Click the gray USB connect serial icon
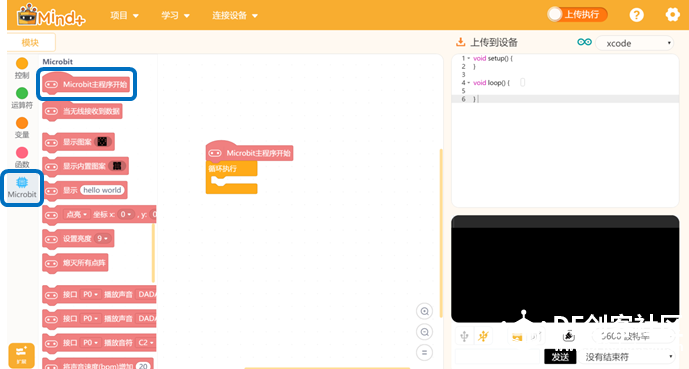The height and width of the screenshot is (369, 689). [x=464, y=336]
